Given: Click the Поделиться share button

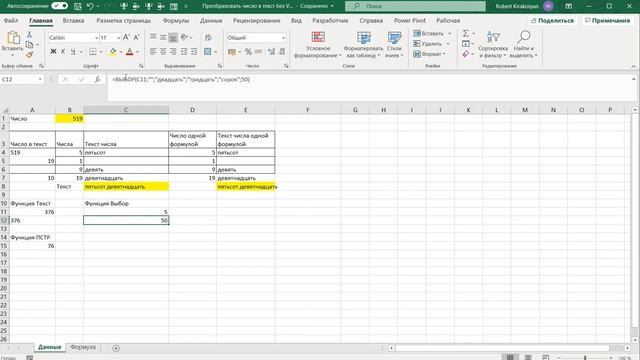Looking at the screenshot, I should pos(552,20).
